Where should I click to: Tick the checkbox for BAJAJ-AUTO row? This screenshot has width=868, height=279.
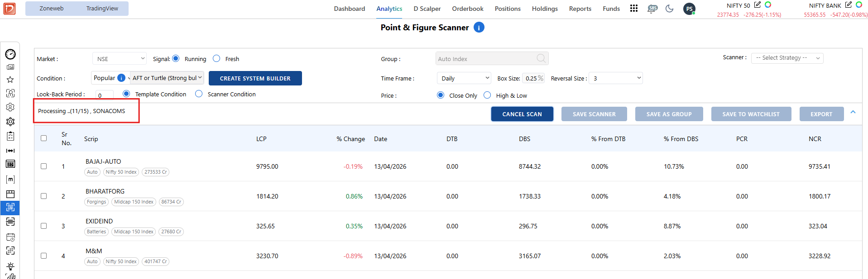[x=44, y=166]
